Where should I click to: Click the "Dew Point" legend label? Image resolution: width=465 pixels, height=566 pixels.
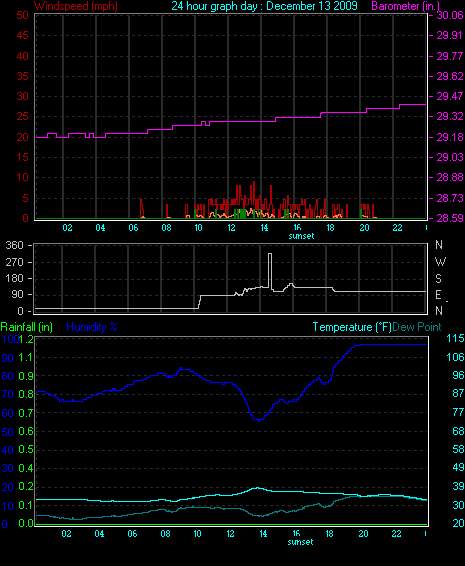point(417,327)
